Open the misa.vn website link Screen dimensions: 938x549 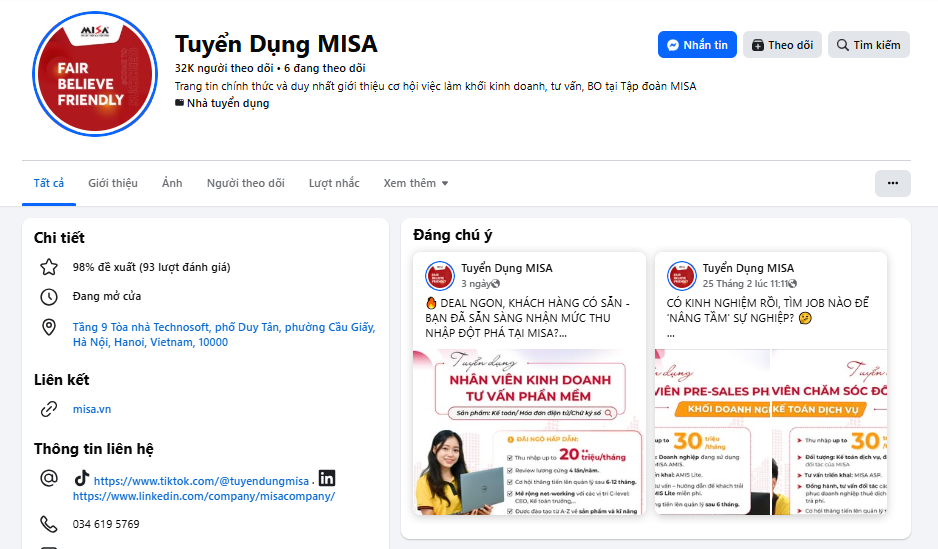pos(92,409)
